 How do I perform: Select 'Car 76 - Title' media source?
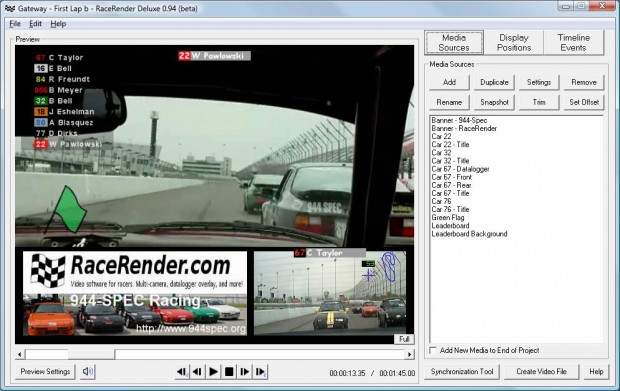pyautogui.click(x=450, y=210)
